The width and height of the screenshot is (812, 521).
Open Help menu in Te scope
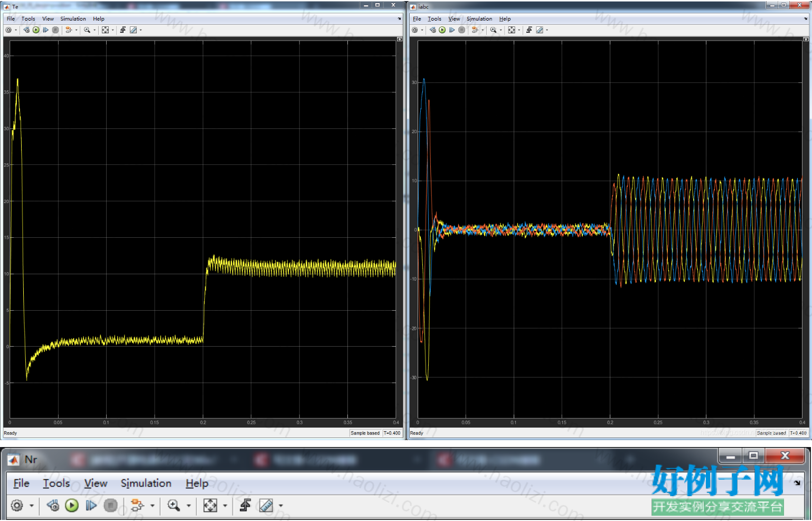pos(99,18)
